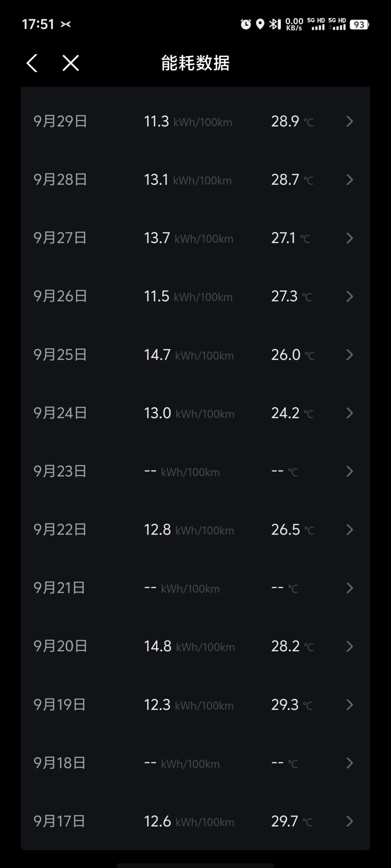Open the 9月28日 energy record

(195, 180)
